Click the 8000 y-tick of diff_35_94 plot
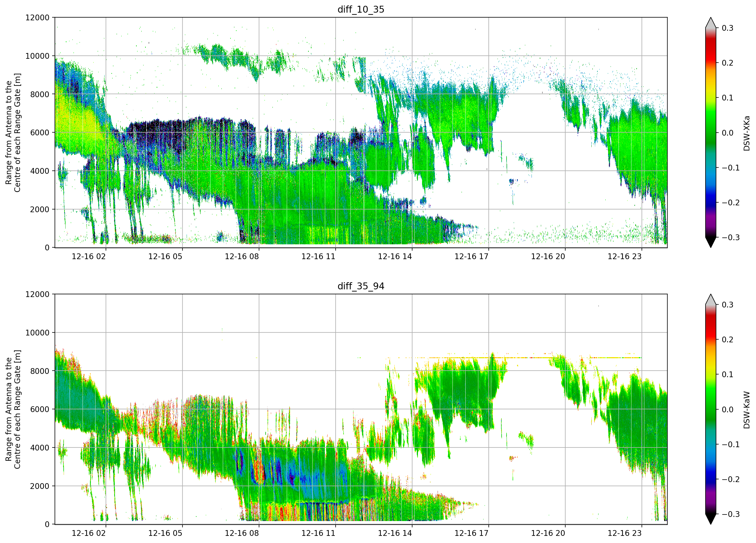This screenshot has height=543, width=756. tap(40, 371)
